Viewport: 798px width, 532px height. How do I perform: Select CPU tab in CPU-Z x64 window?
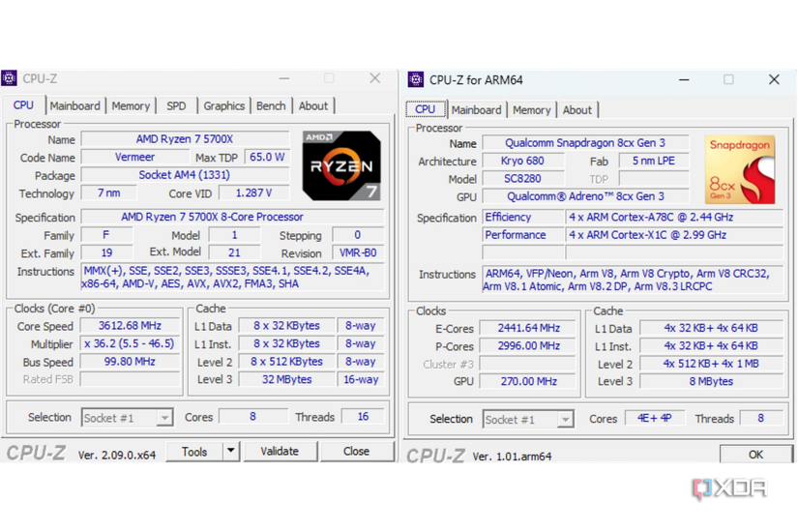tap(23, 104)
